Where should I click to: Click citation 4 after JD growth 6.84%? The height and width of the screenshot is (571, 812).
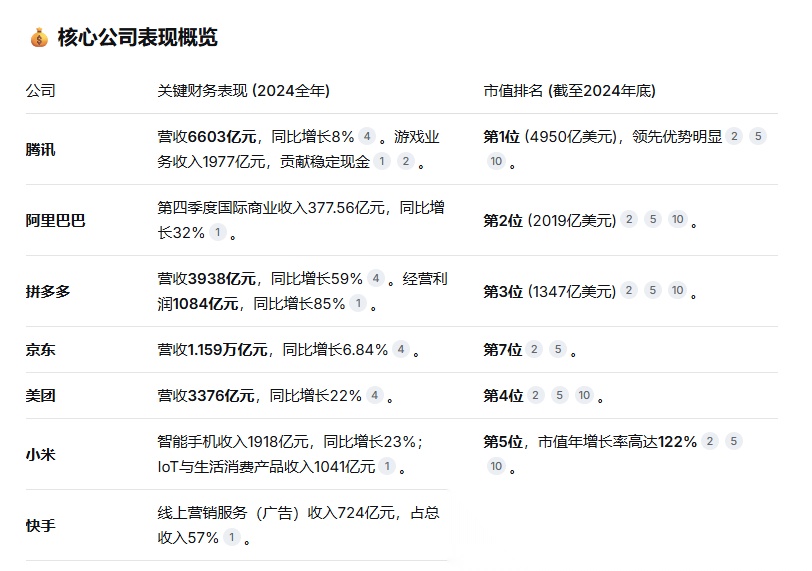click(401, 349)
